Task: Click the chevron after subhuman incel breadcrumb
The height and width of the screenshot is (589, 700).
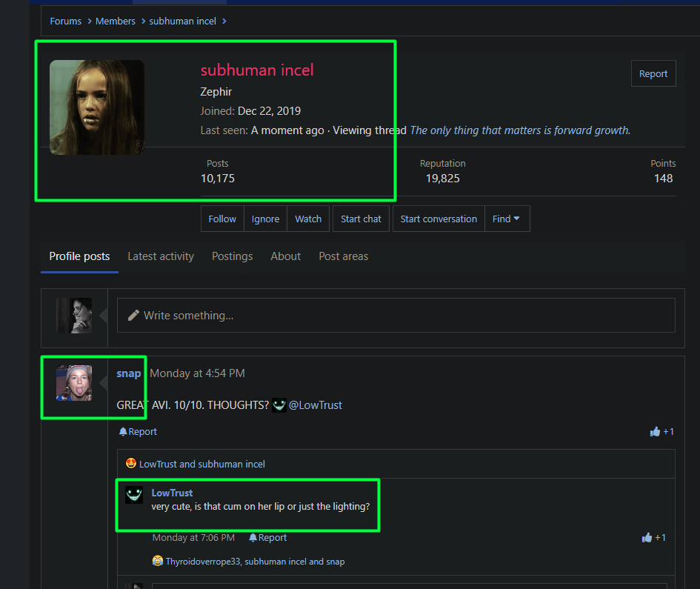Action: point(224,21)
